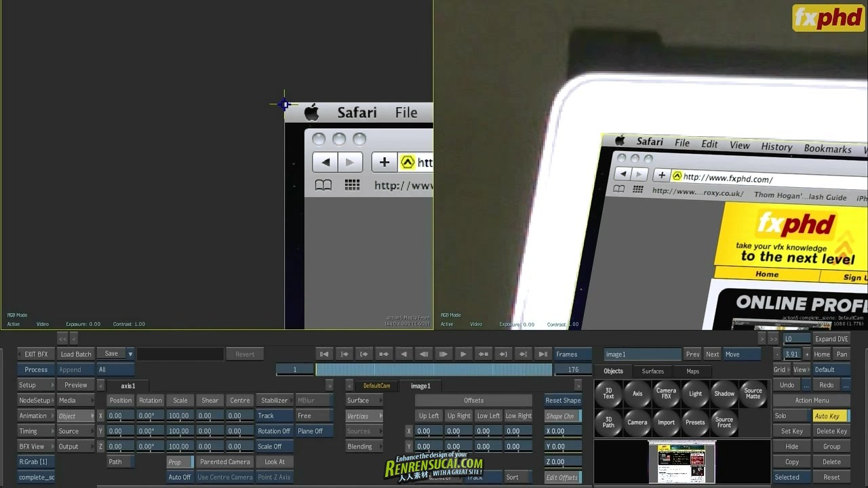
Task: Add a Camera object node
Action: coord(637,422)
